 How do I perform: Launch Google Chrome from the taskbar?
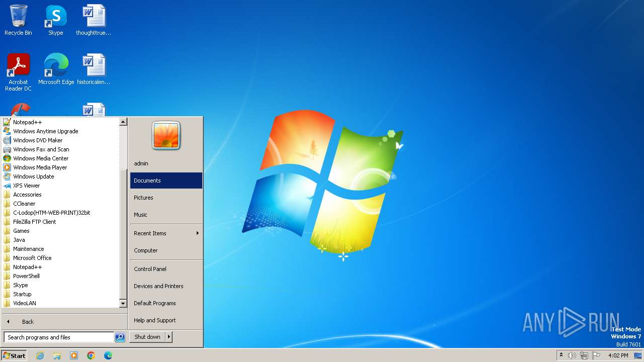pos(91,355)
